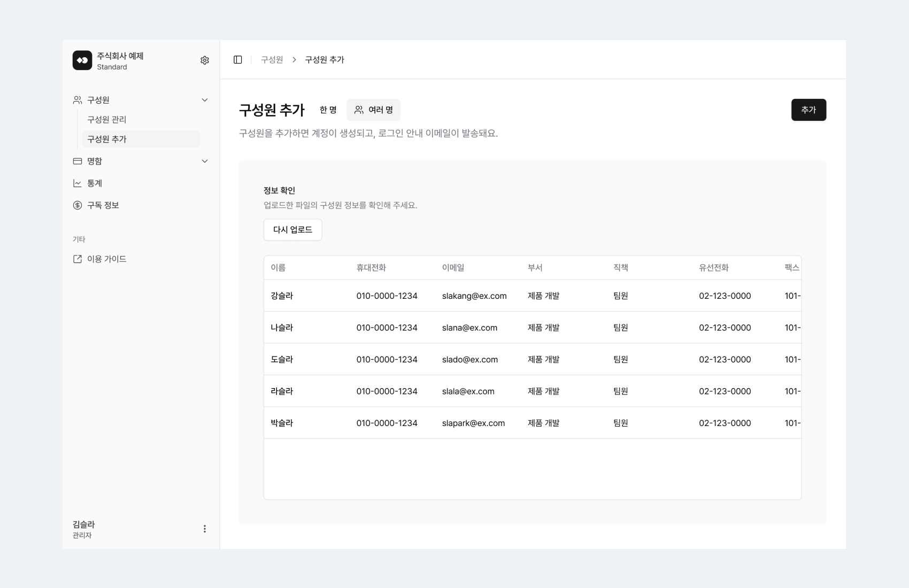Click the 다시 업로드 button
This screenshot has height=588, width=909.
pyautogui.click(x=292, y=230)
